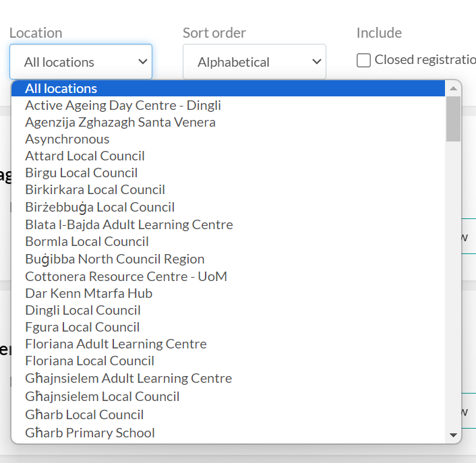Pick Dar Kenn Mtarfa Hub

(88, 293)
